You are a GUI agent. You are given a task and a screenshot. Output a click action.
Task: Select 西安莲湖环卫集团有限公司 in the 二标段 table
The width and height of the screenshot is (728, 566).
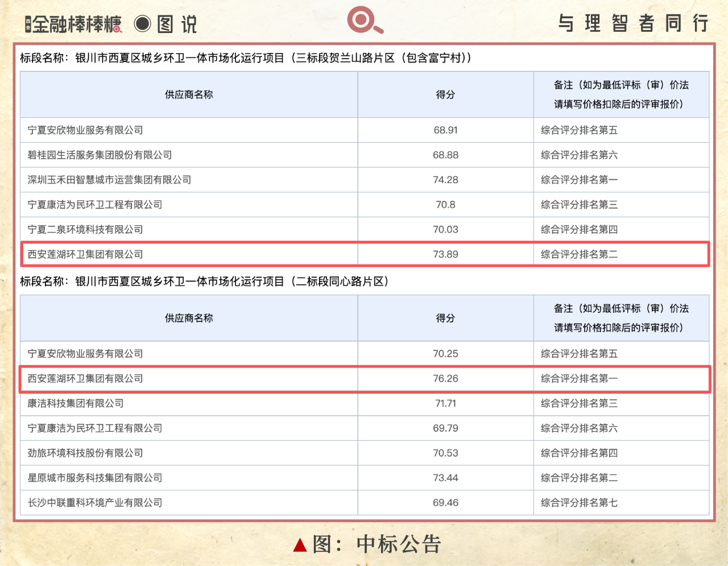[x=85, y=378]
